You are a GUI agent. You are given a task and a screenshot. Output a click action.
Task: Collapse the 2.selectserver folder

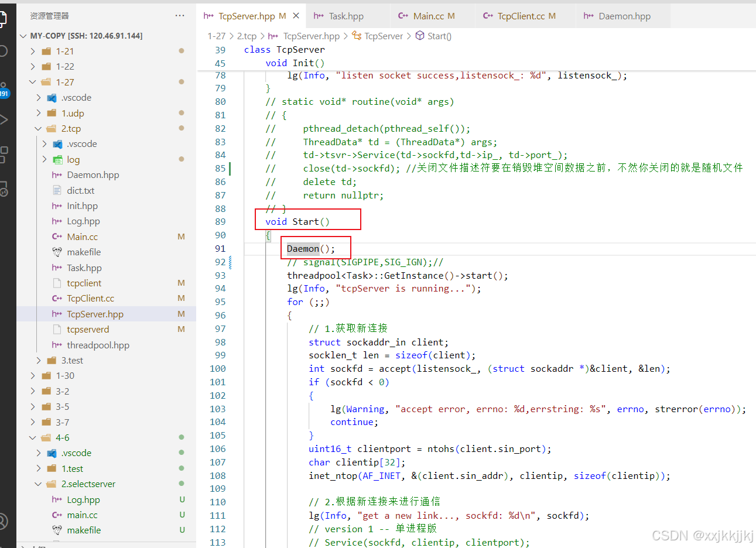(x=39, y=484)
